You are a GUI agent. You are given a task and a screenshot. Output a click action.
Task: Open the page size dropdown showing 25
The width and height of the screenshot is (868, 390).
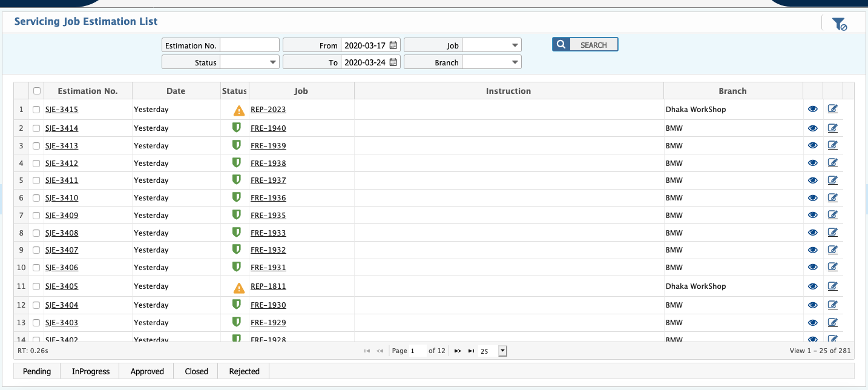[502, 351]
